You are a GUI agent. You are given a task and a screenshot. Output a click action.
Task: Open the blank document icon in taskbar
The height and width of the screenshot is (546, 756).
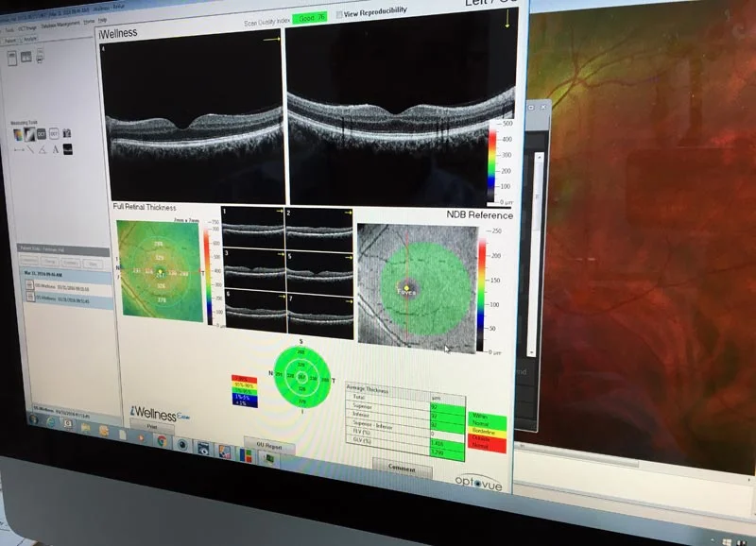pyautogui.click(x=123, y=435)
